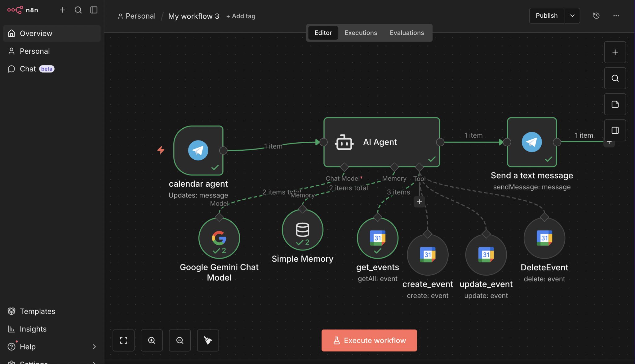Open the add node plus panel
635x364 pixels.
tap(615, 52)
